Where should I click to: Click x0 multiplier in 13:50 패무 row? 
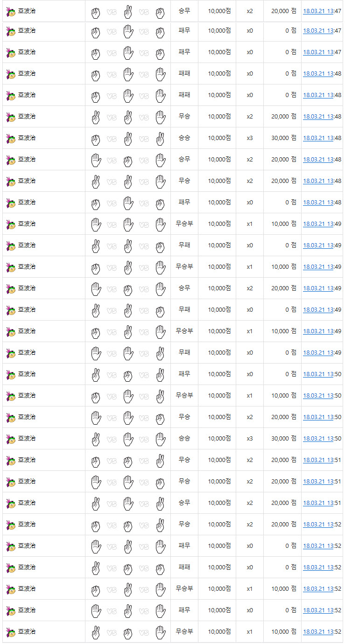pos(250,374)
